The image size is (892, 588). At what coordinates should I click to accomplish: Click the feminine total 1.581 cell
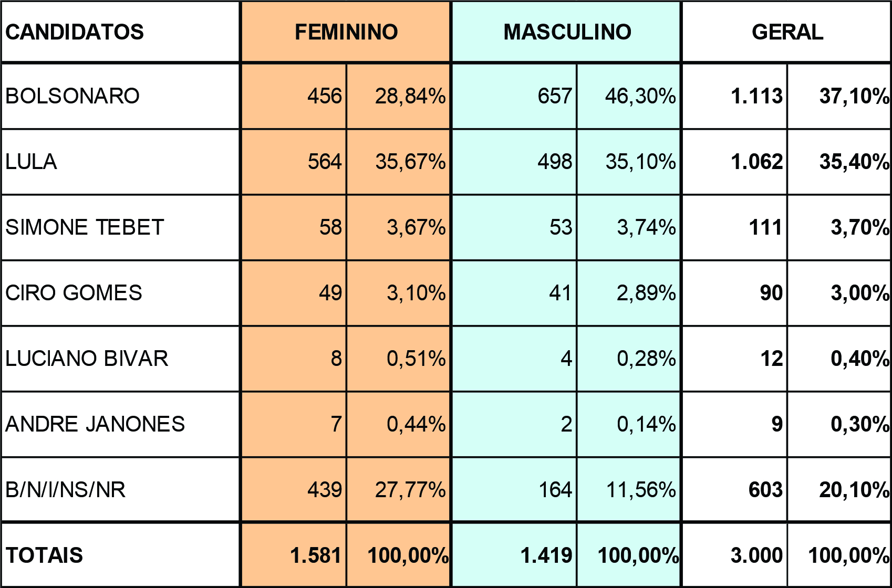pyautogui.click(x=294, y=555)
